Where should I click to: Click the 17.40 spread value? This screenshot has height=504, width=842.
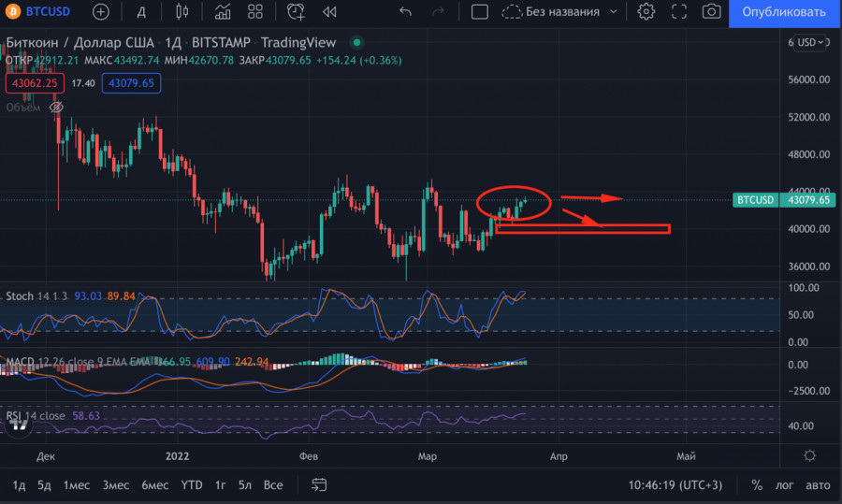click(x=83, y=83)
